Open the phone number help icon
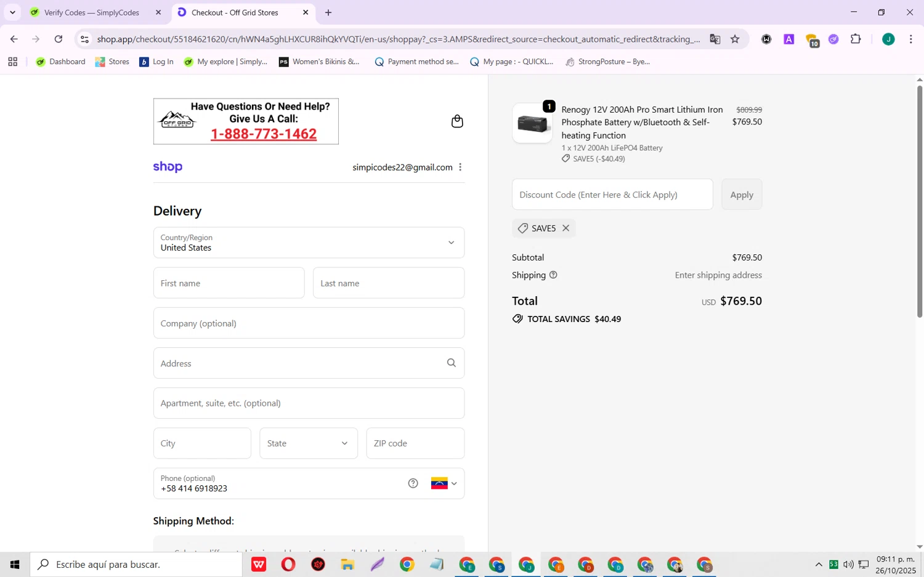924x577 pixels. pos(413,483)
